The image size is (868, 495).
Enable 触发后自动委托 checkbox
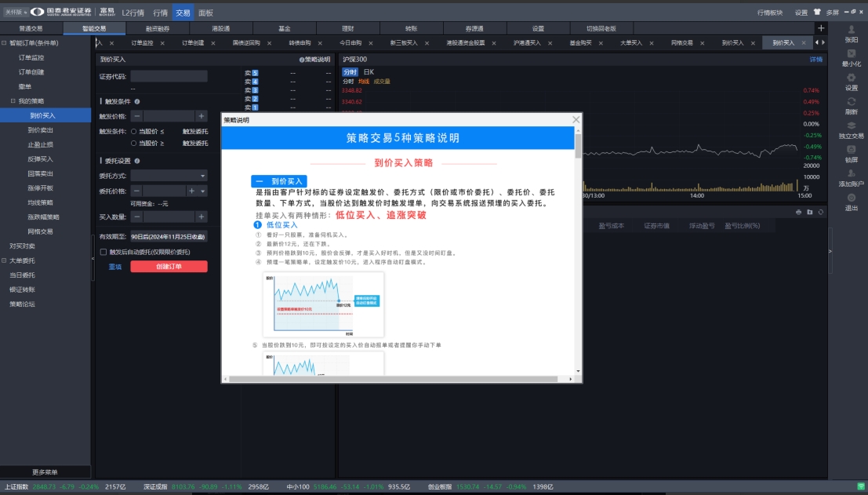[x=104, y=252]
